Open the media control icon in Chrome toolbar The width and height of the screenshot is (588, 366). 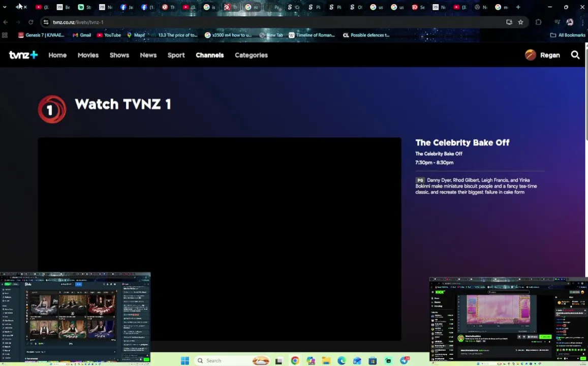pos(557,22)
